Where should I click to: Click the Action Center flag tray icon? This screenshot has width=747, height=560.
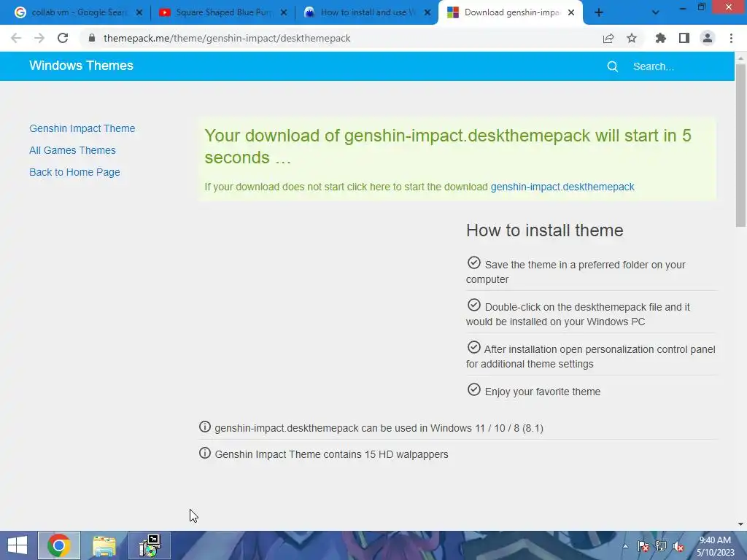pyautogui.click(x=643, y=546)
